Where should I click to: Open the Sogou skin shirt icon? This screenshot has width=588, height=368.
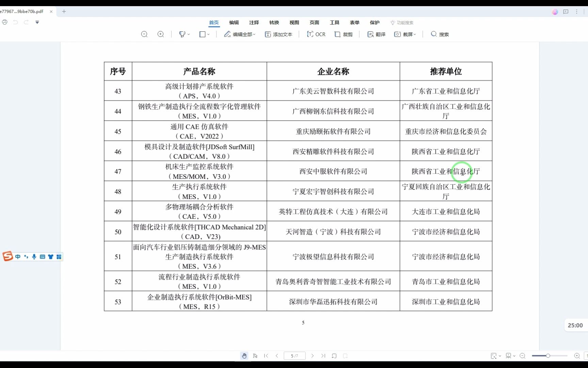pyautogui.click(x=51, y=257)
